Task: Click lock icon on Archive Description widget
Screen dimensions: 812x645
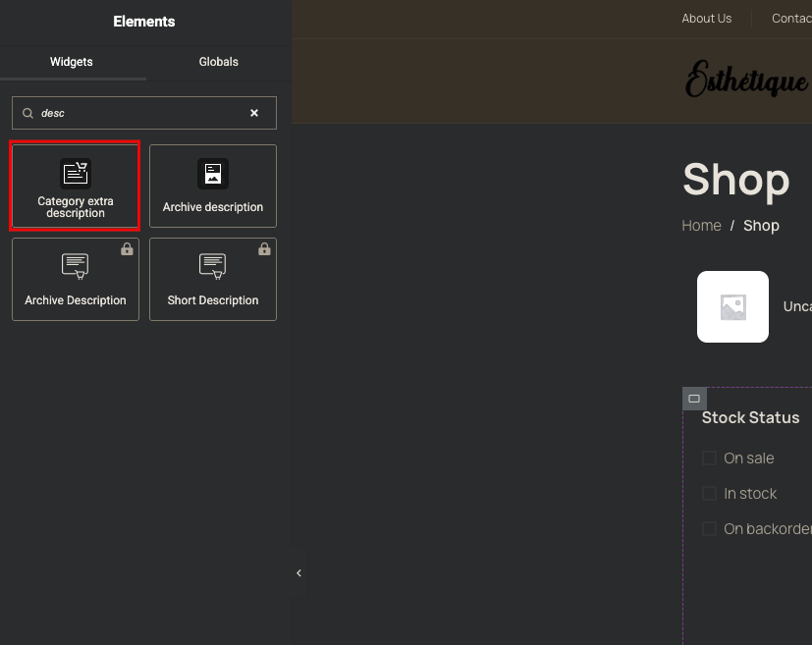Action: tap(127, 249)
